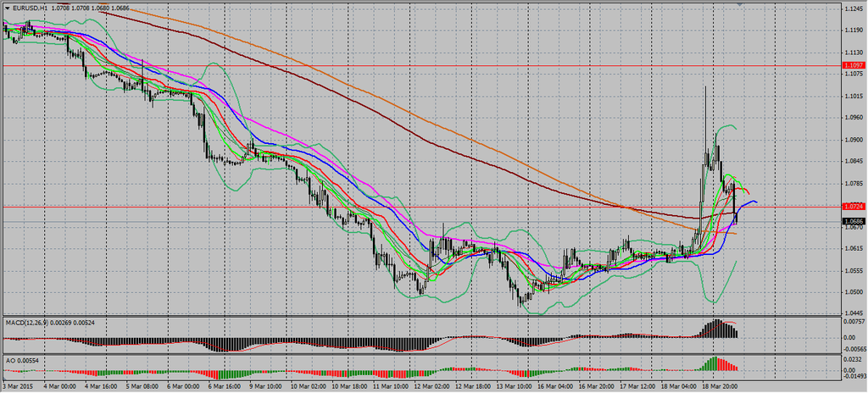Click the MACD(12,26,9) indicator label
The height and width of the screenshot is (393, 868).
pyautogui.click(x=29, y=323)
